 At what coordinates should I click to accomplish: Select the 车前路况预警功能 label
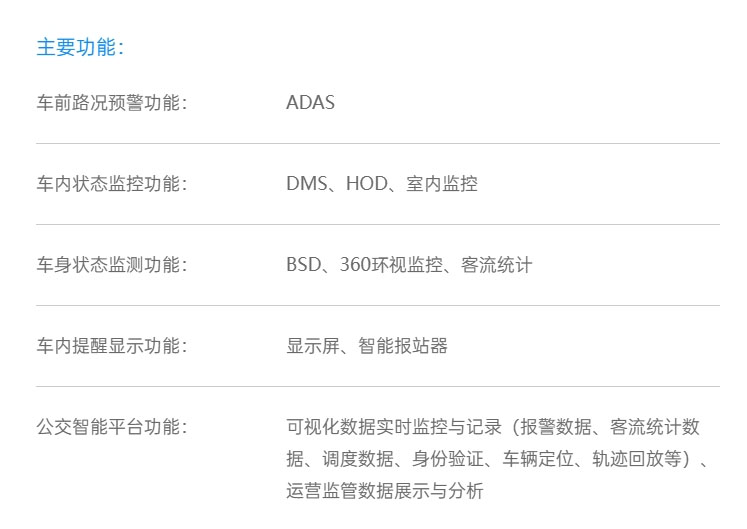pos(111,103)
